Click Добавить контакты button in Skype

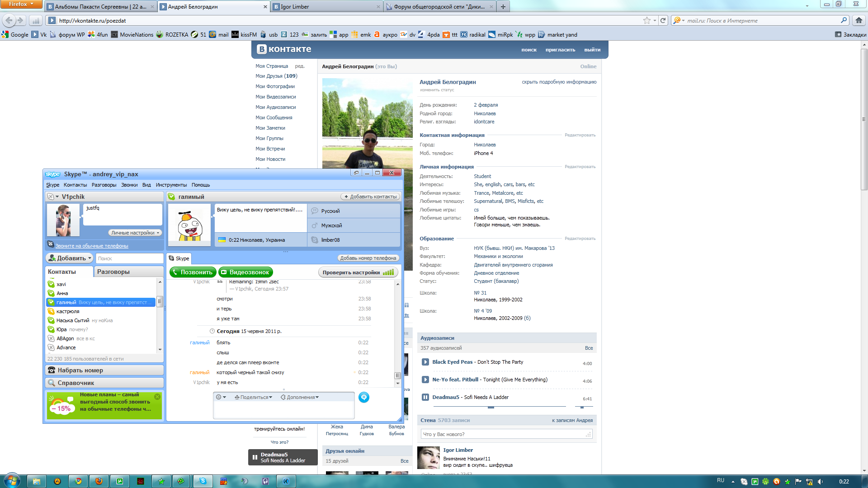370,197
